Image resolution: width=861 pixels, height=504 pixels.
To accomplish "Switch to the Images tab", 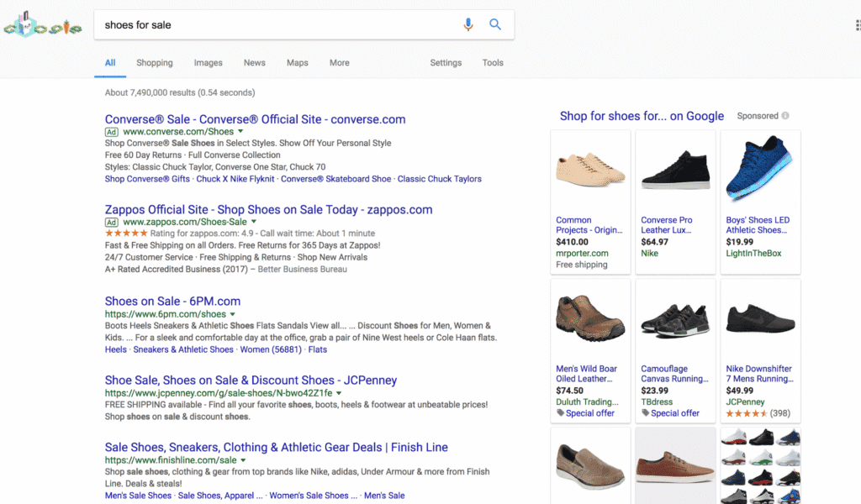I will [x=208, y=62].
